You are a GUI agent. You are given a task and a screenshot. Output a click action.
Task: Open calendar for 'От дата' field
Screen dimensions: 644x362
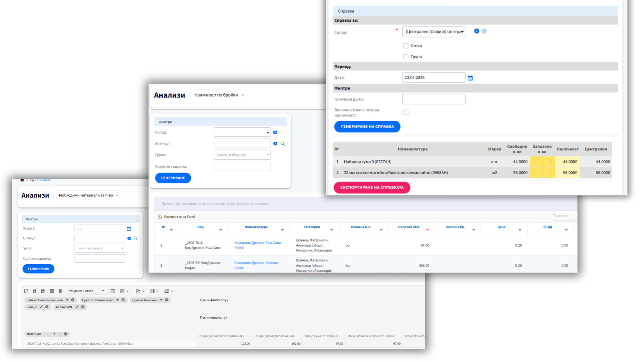[x=129, y=229]
